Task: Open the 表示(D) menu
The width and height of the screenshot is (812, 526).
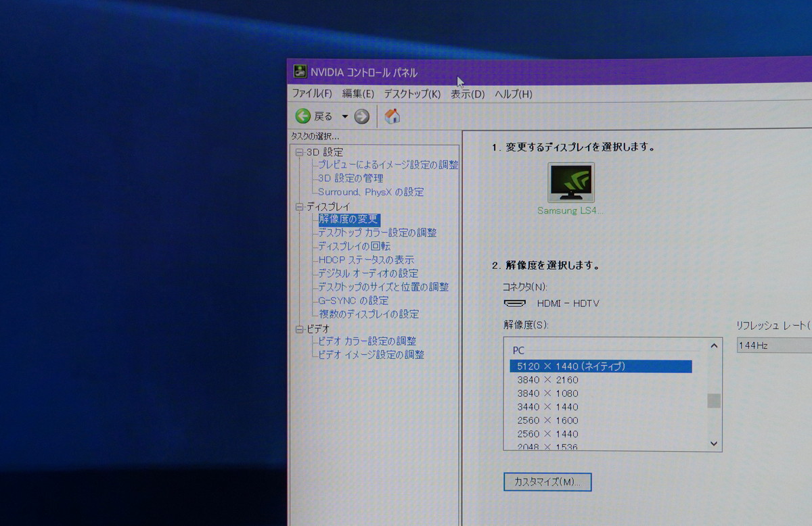Action: point(468,94)
